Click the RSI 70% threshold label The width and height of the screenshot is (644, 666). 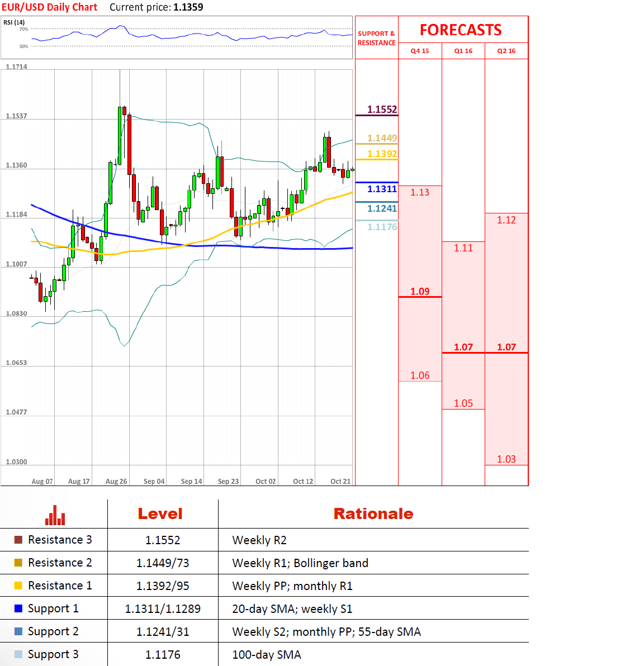point(23,29)
